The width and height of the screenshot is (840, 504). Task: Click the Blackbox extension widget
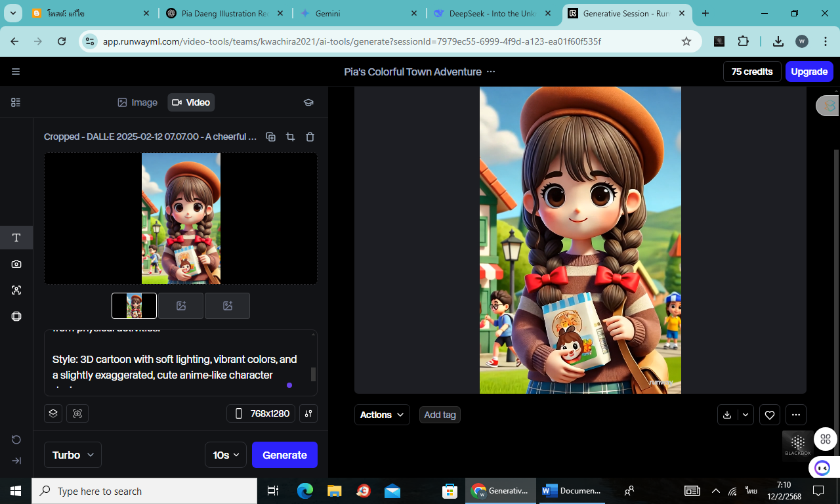798,446
